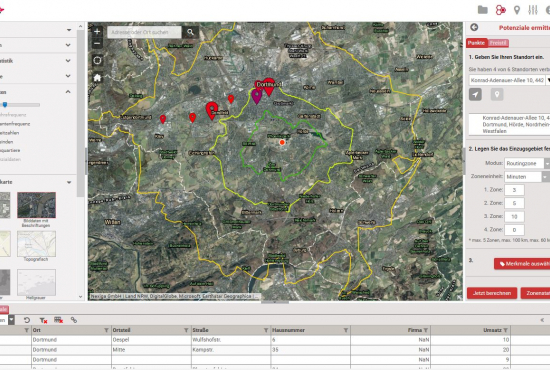The image size is (550, 370).
Task: Select the 'Bilddaten mit Beschriftungen' basemap thumbnail
Action: point(36,205)
